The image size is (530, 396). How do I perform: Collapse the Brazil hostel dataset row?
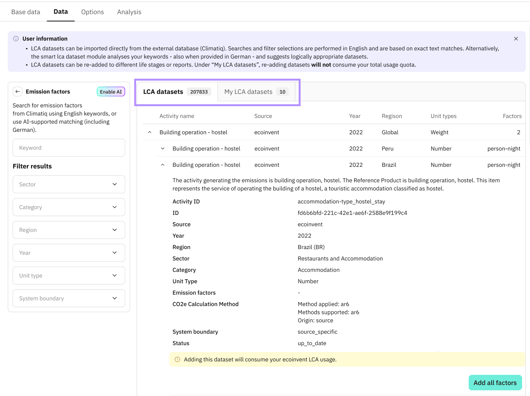163,165
